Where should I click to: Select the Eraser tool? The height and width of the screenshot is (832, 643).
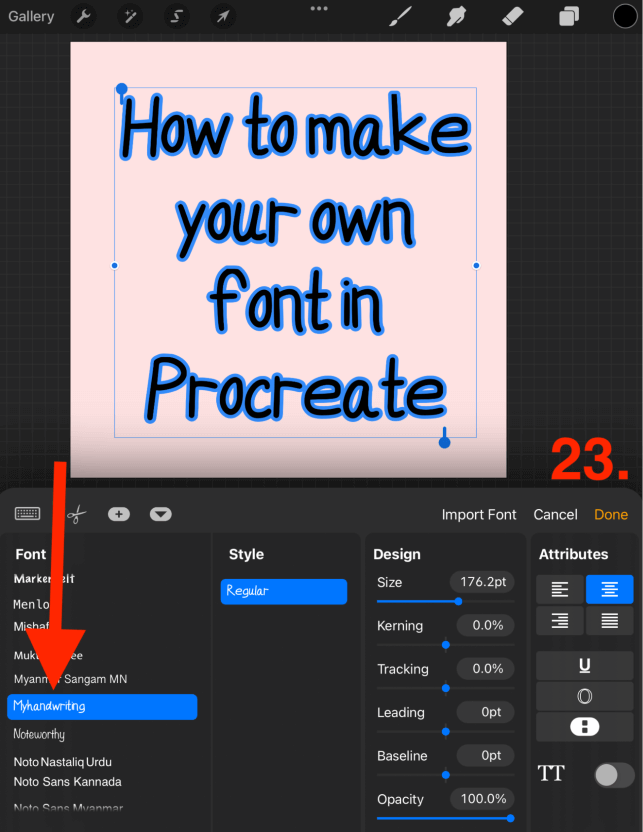[512, 16]
